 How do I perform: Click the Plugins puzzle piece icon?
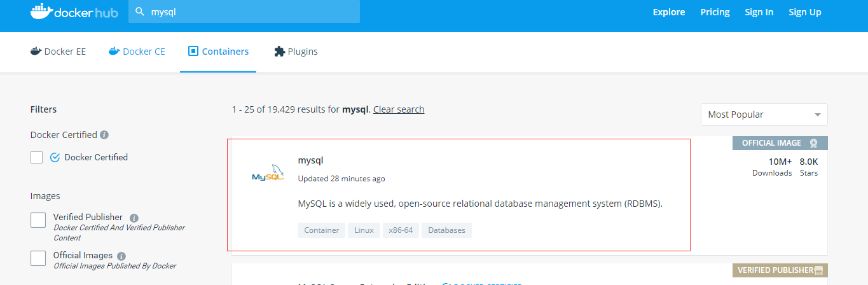(x=279, y=52)
